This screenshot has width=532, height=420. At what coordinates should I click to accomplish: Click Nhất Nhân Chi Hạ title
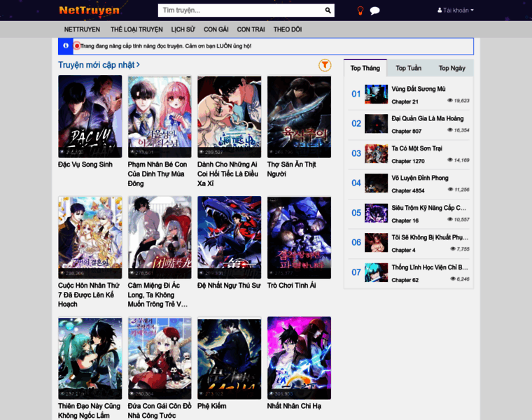294,406
